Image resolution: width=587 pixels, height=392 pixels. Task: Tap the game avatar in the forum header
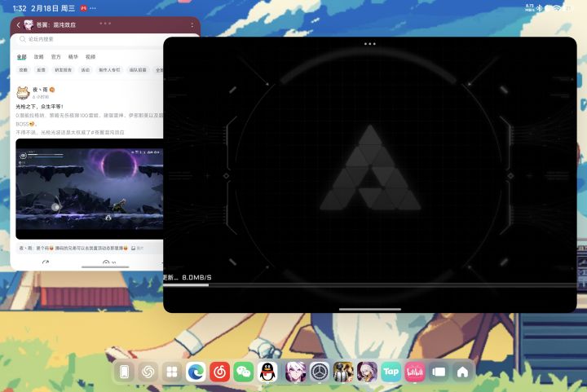pyautogui.click(x=29, y=24)
